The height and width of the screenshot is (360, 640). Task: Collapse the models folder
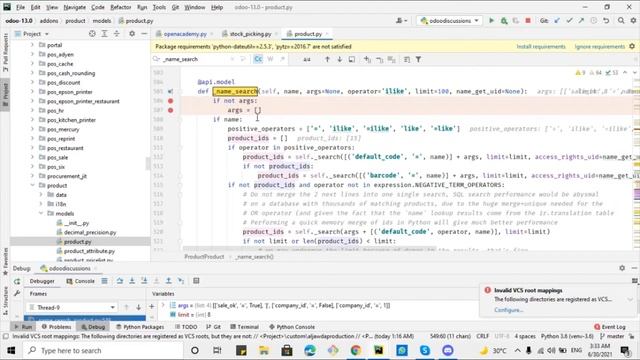point(41,213)
